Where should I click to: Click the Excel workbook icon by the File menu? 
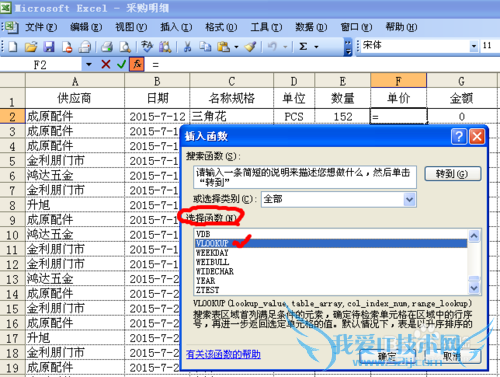[12, 27]
